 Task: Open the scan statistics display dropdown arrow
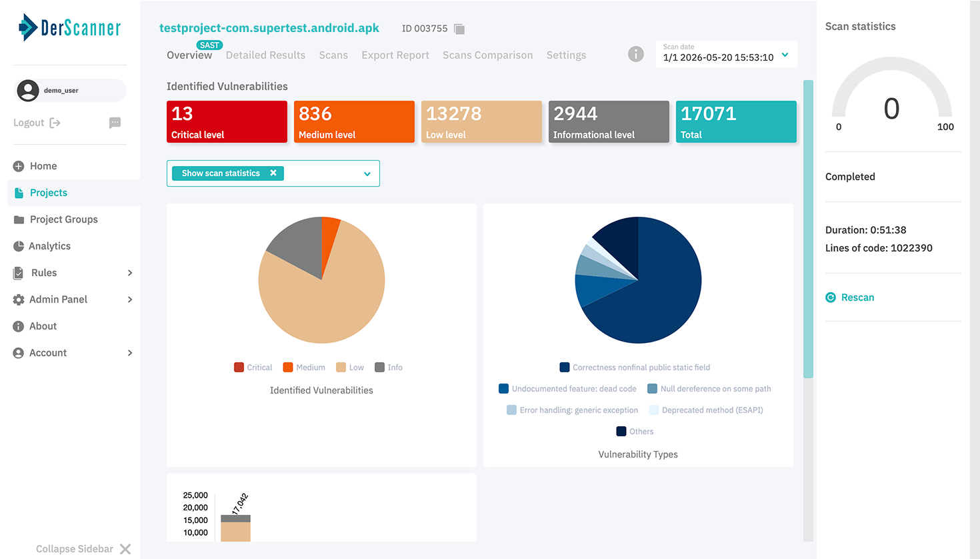coord(367,174)
